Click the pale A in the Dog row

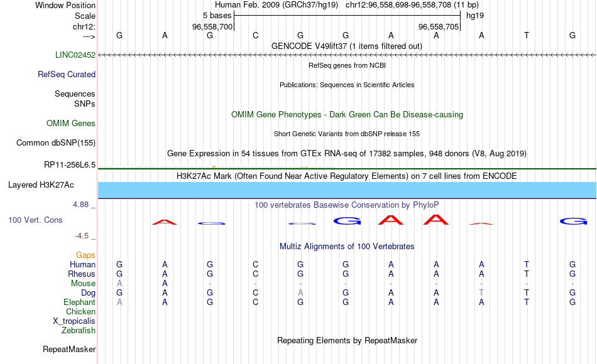[300, 292]
